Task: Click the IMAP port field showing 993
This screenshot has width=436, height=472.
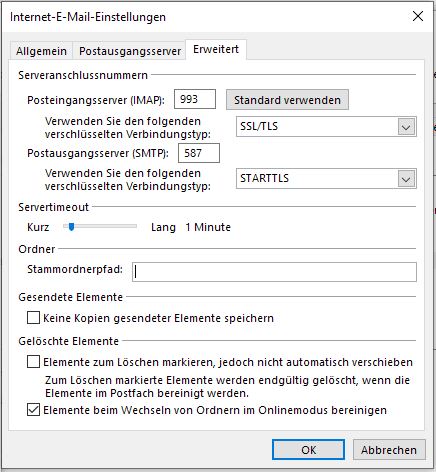Action: click(195, 99)
